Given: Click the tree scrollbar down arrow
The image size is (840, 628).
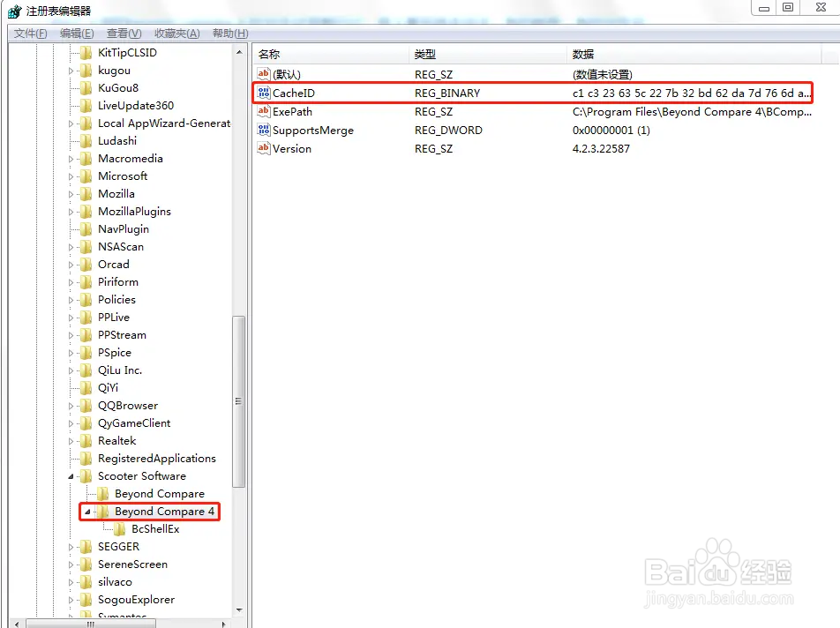Looking at the screenshot, I should 239,609.
